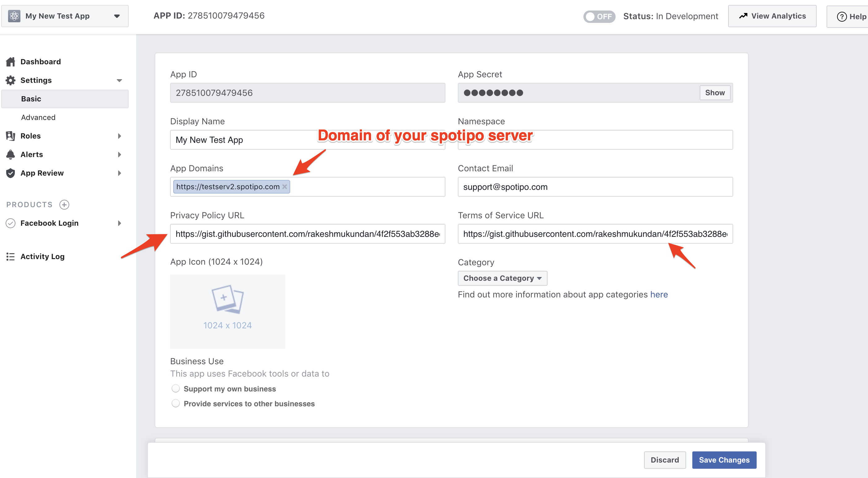868x478 pixels.
Task: Select Support my own business radio
Action: pos(176,388)
